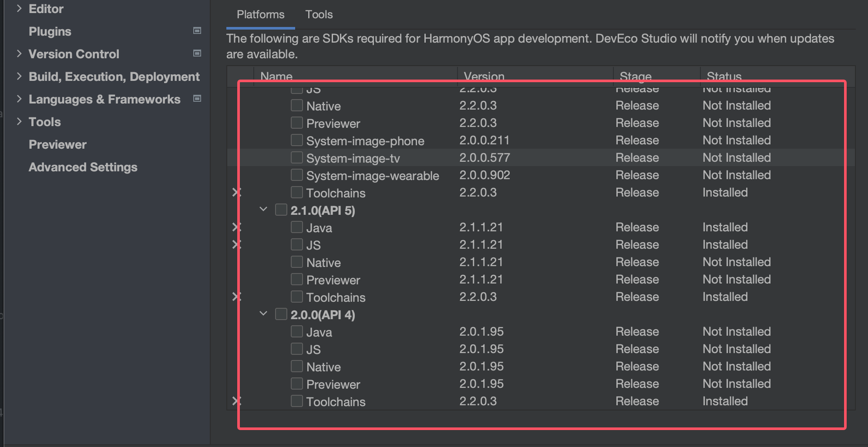Click Not Installed status of Native 2.1.1.21
868x447 pixels.
point(737,262)
